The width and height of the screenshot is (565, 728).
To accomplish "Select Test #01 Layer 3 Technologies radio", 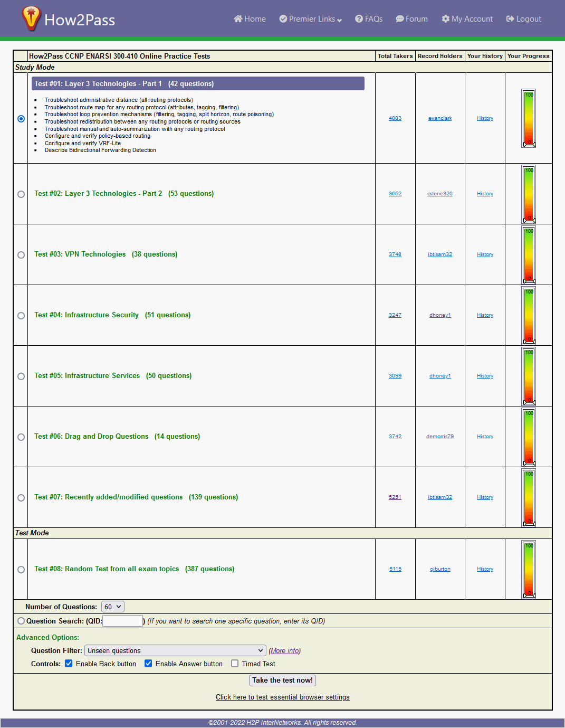I will coord(21,119).
